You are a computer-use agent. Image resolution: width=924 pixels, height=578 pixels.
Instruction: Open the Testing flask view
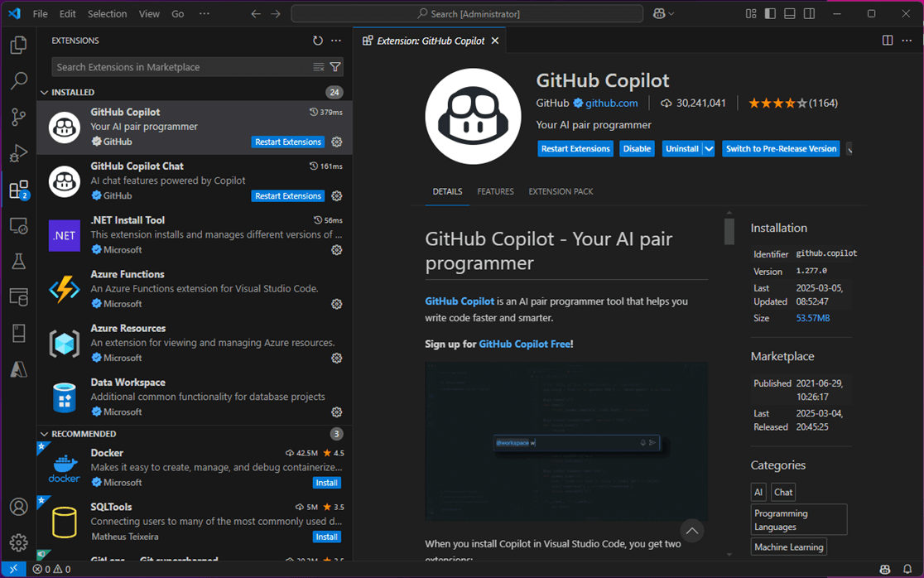(18, 261)
